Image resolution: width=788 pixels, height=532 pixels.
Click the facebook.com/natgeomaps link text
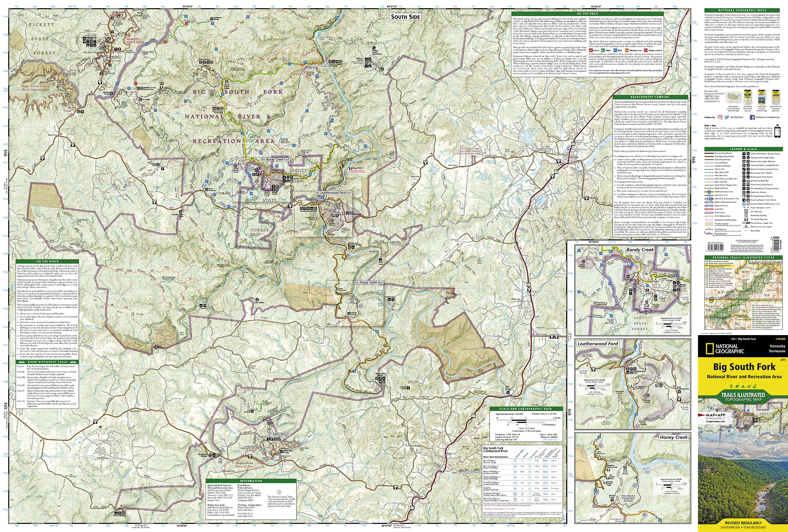point(768,118)
